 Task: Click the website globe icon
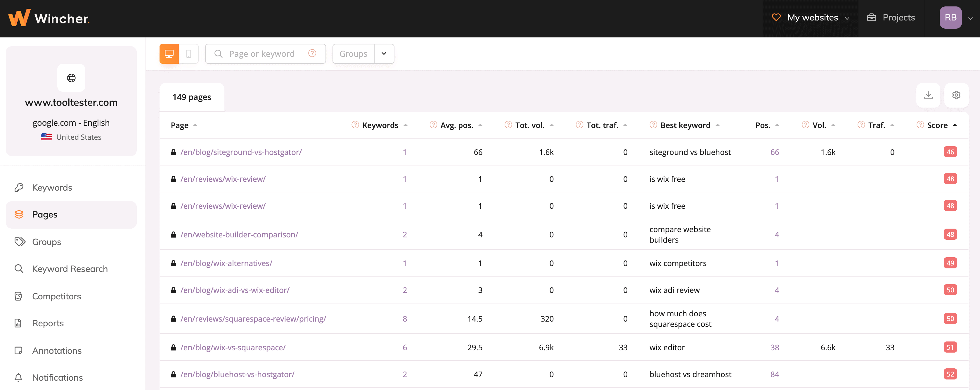coord(71,78)
